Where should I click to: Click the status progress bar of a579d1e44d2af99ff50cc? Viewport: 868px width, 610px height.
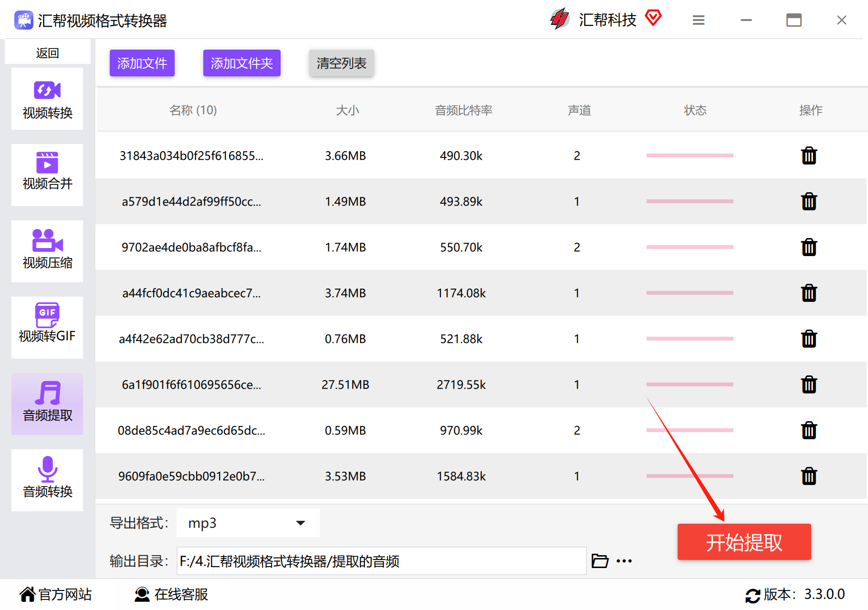[690, 201]
